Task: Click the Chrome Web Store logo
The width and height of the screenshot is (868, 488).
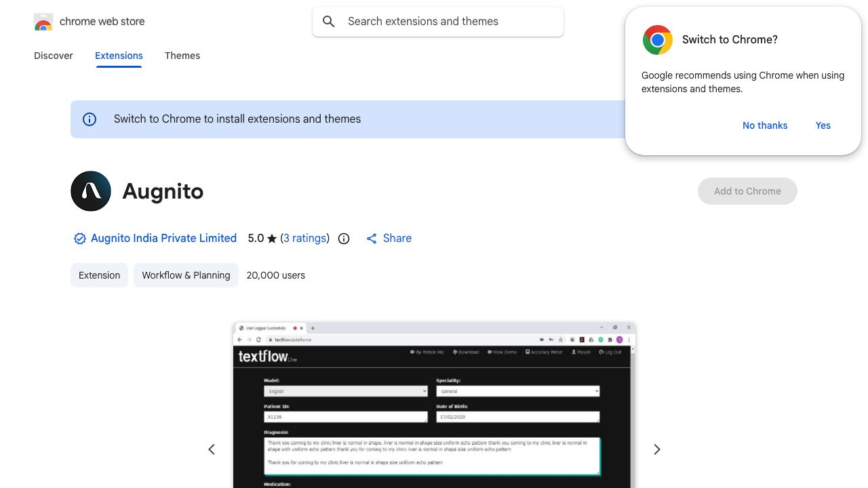Action: point(43,22)
